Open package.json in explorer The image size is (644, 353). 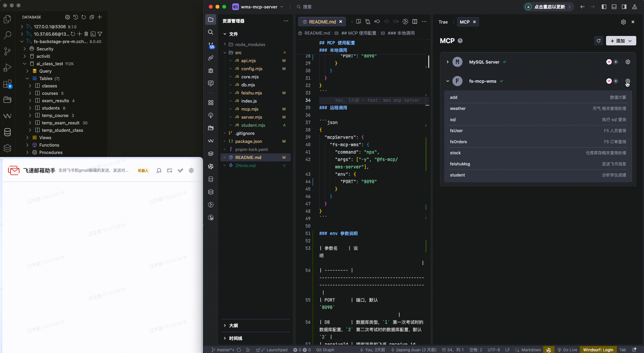[248, 141]
